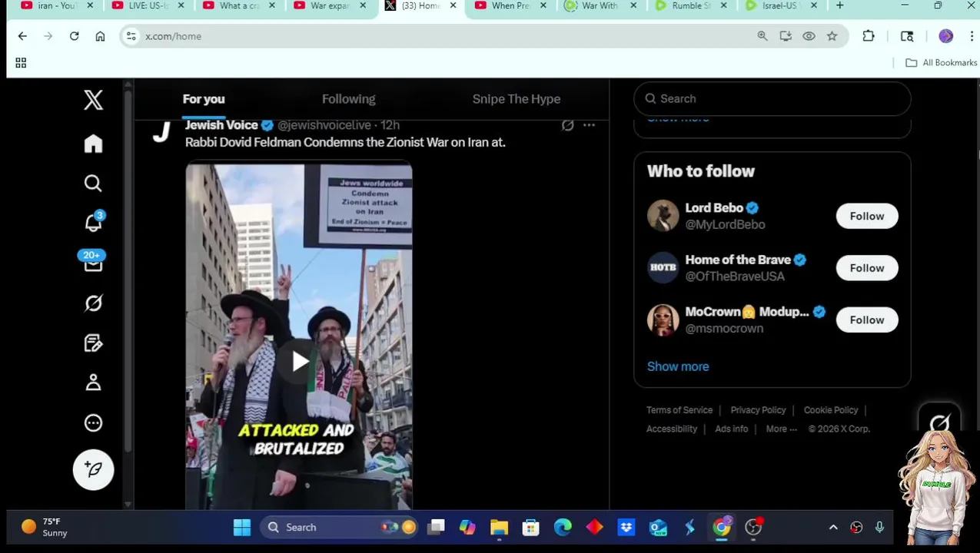Open Windows Start menu
The width and height of the screenshot is (980, 553).
(242, 528)
